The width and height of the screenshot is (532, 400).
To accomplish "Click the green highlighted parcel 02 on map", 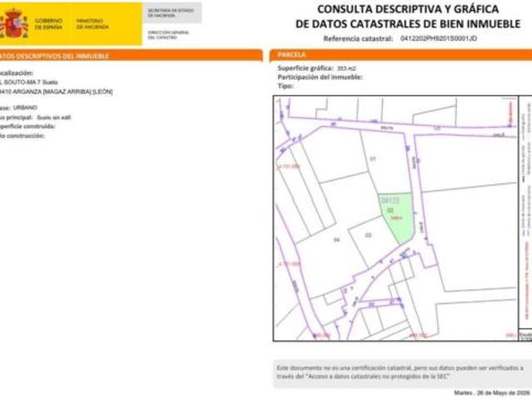I will point(398,217).
